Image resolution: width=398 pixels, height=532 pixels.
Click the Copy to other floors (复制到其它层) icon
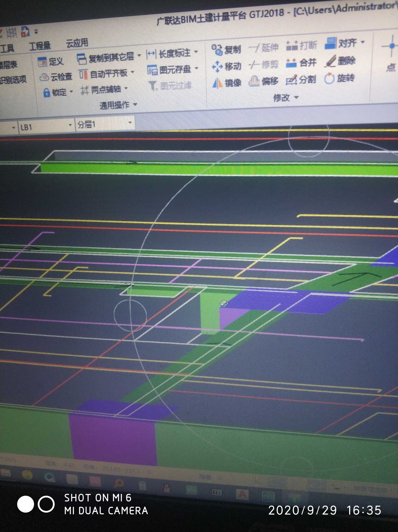pyautogui.click(x=82, y=59)
